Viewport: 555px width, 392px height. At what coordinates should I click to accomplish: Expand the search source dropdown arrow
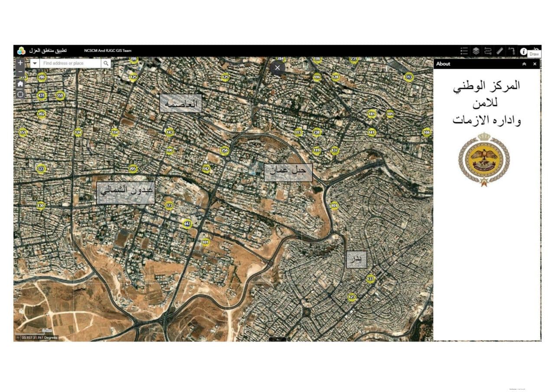click(x=35, y=63)
